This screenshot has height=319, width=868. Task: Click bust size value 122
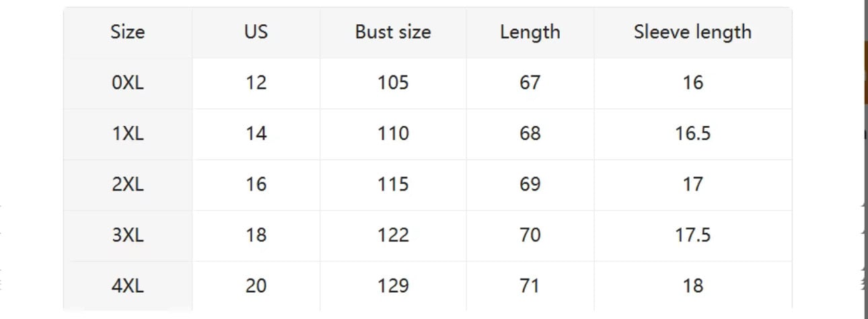[393, 235]
